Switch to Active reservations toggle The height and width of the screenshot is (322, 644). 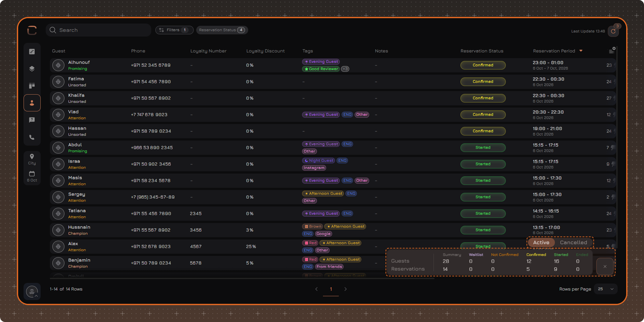click(541, 242)
